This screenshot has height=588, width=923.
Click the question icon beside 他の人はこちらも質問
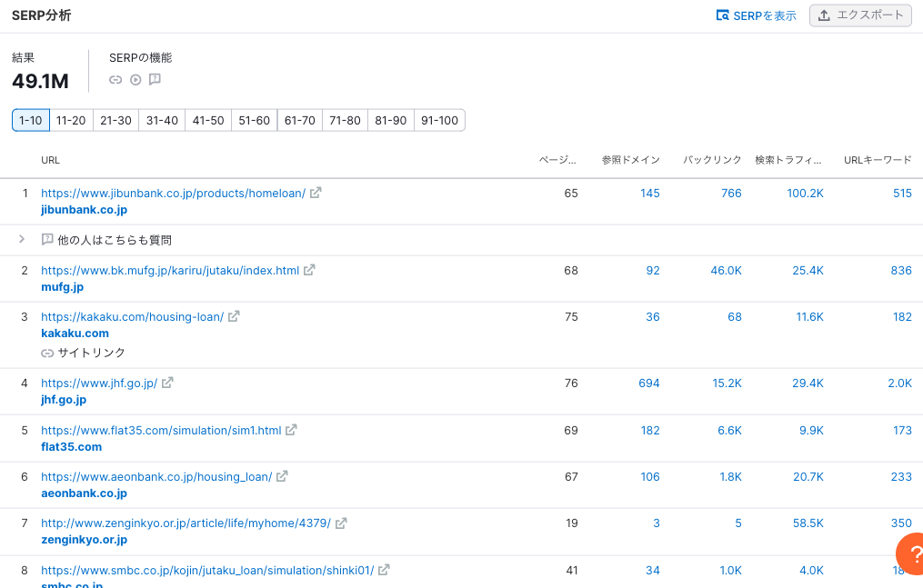(47, 239)
